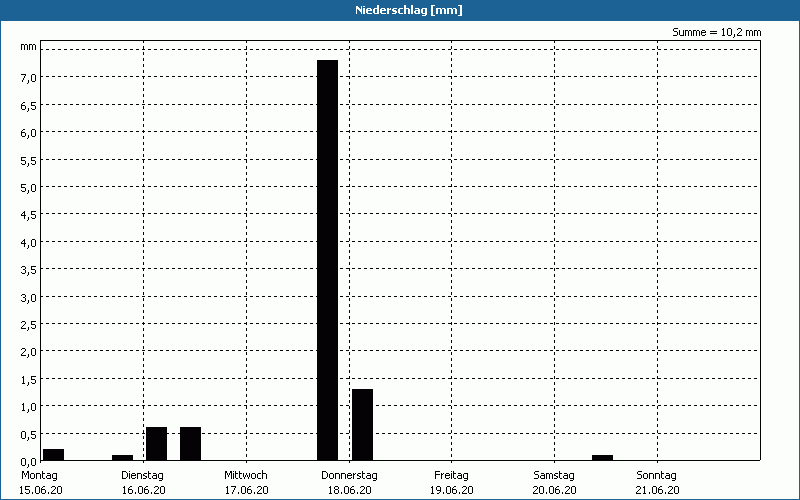Click the Donnerstag axis label

pos(349,476)
